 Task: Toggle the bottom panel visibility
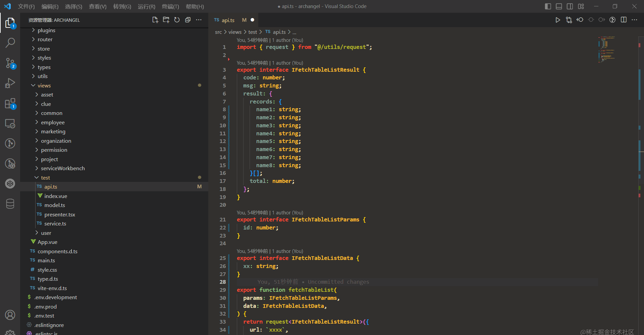(x=559, y=6)
